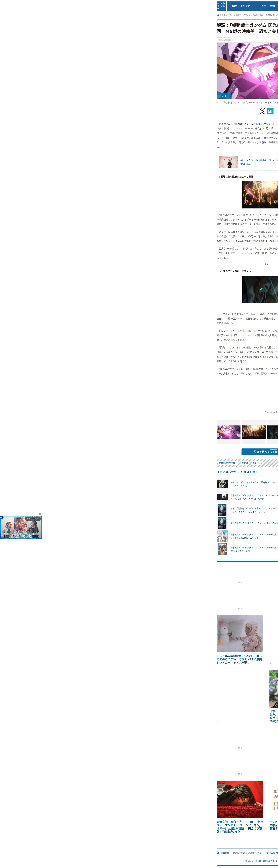The width and height of the screenshot is (278, 868).
Task: Click left arrow icon at page bottom
Action: click(218, 853)
